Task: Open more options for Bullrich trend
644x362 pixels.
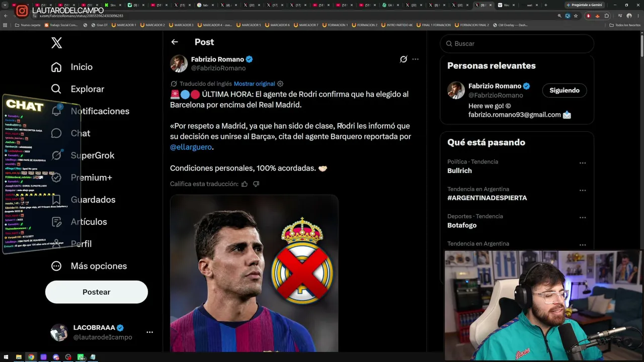Action: click(583, 163)
